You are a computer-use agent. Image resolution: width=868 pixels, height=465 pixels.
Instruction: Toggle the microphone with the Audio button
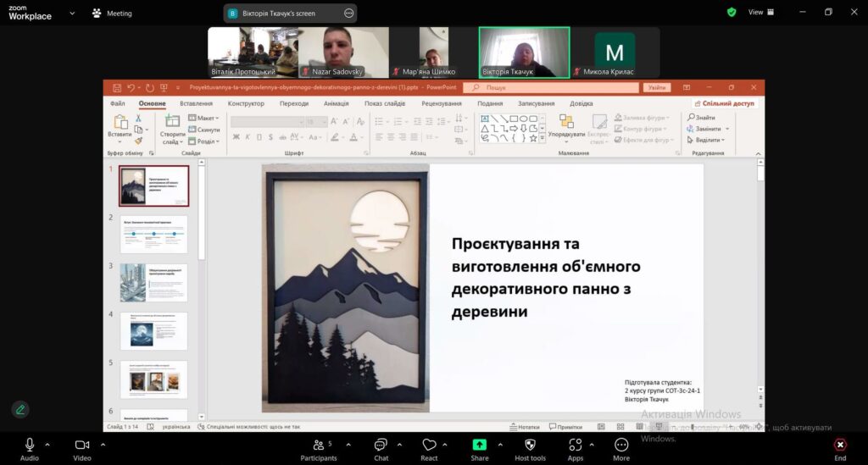29,446
